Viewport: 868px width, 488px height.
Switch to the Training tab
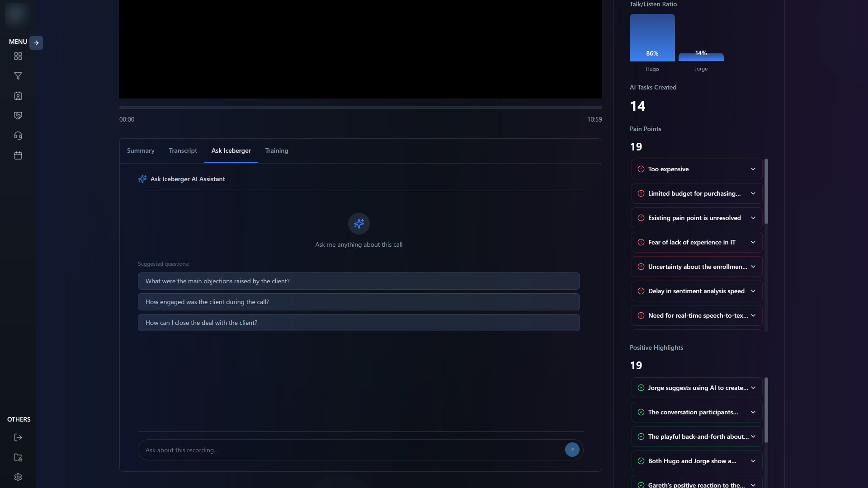tap(277, 150)
